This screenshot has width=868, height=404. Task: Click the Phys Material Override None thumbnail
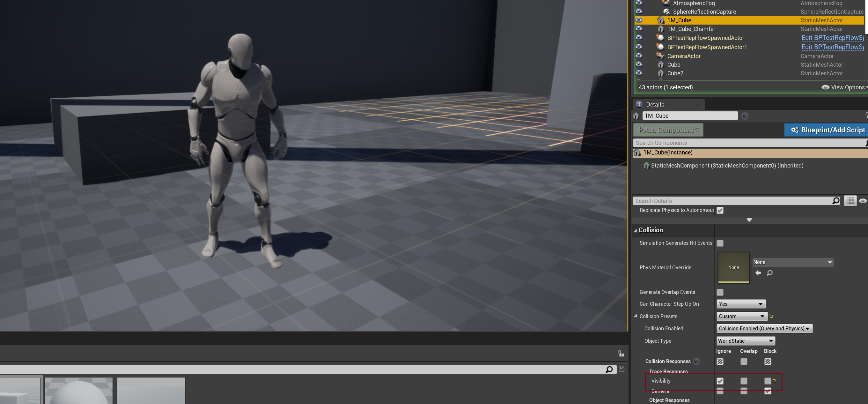point(733,267)
